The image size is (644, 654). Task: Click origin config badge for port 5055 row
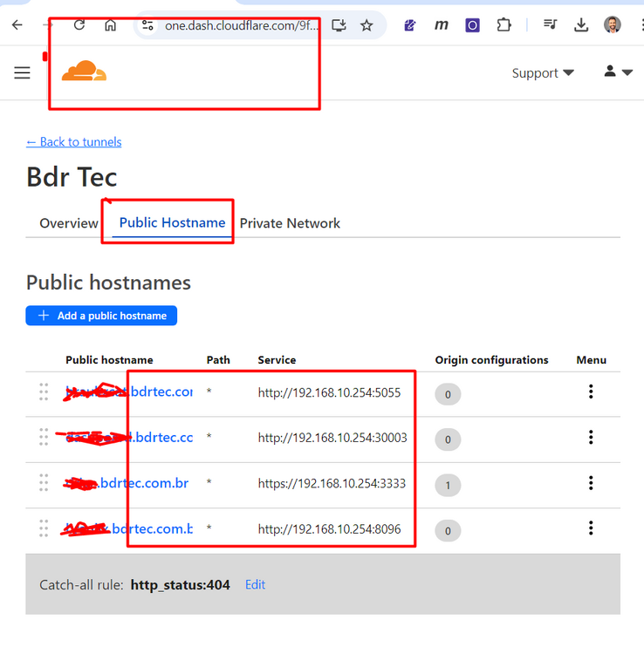[448, 394]
